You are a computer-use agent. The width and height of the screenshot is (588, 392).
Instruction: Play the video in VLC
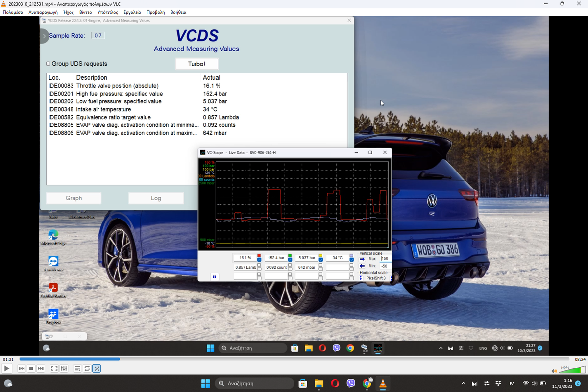pos(7,368)
